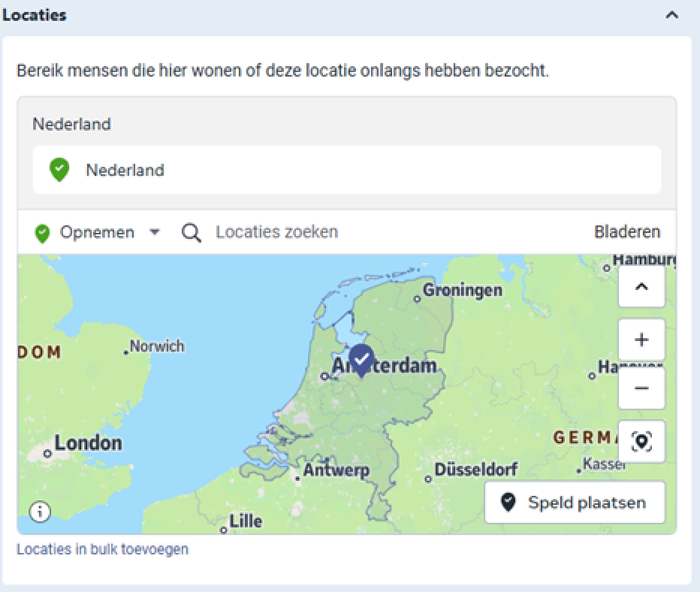700x592 pixels.
Task: Open the Bladeren browse menu
Action: pos(627,232)
